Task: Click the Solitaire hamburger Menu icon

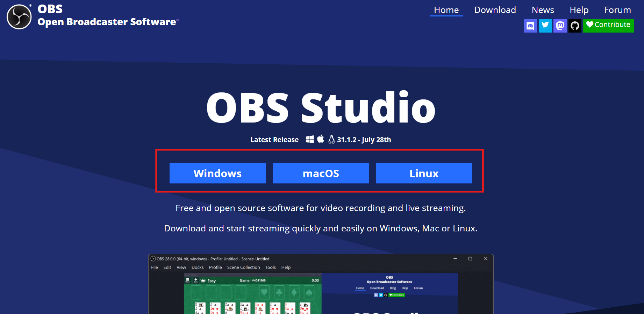Action: coord(187,280)
